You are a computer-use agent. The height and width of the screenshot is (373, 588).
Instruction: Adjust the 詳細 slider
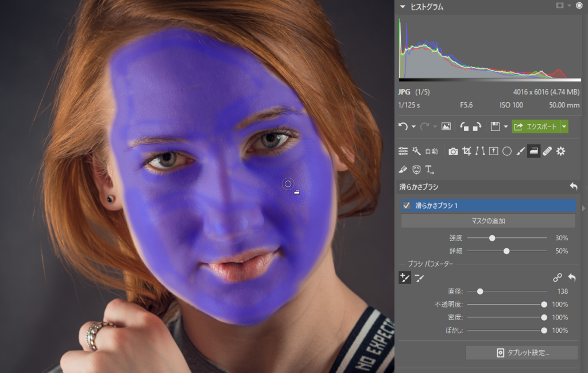click(506, 251)
